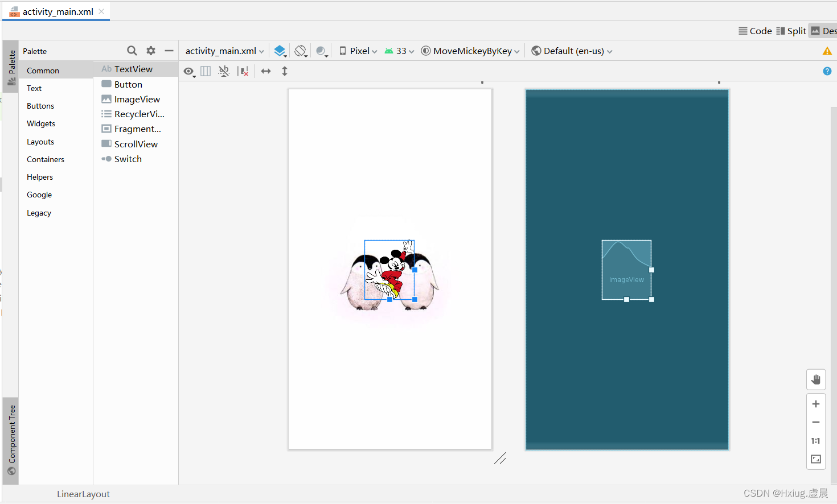Open API level 33 dropdown
Viewport: 837px width, 504px height.
tap(399, 51)
